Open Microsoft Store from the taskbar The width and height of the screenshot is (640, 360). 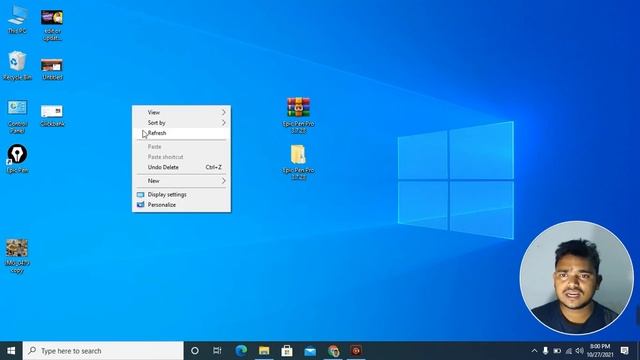[287, 351]
